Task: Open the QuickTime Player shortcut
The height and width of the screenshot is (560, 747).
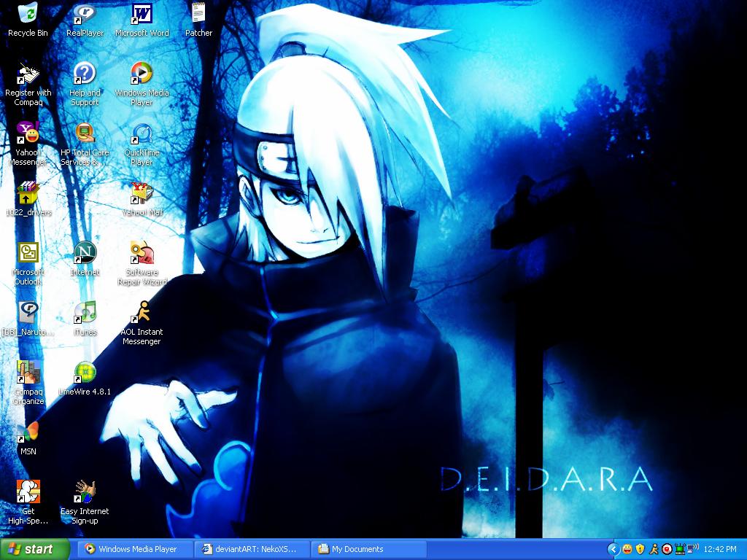Action: [142, 144]
